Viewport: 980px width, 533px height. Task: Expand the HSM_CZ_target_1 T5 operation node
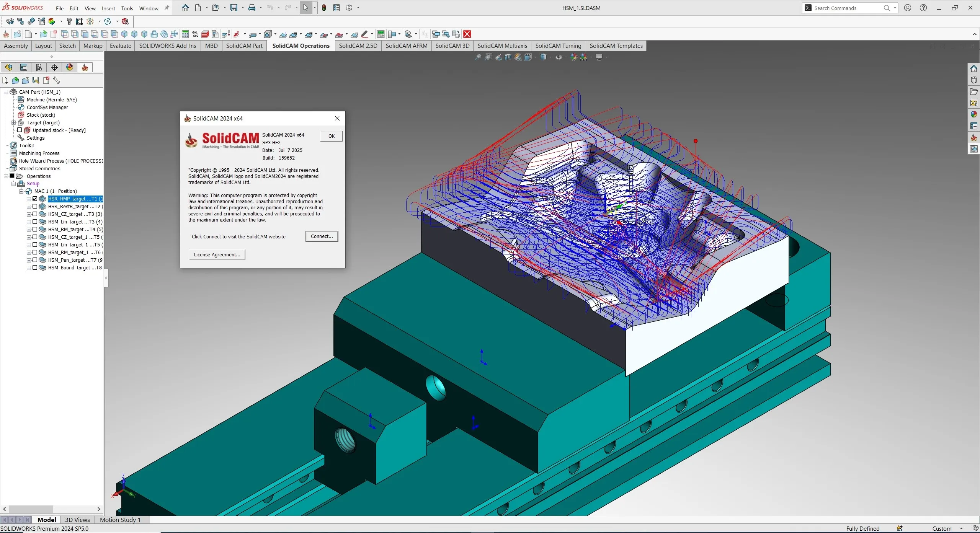click(29, 237)
